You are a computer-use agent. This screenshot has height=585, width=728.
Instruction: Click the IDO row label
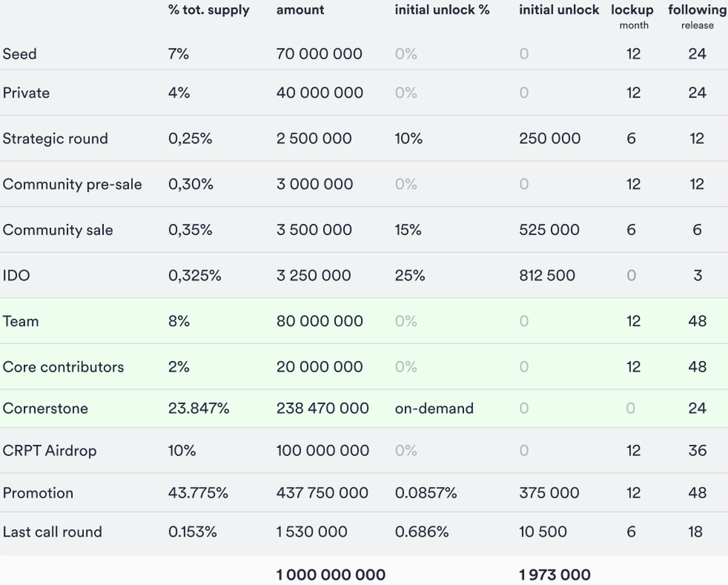pyautogui.click(x=16, y=276)
